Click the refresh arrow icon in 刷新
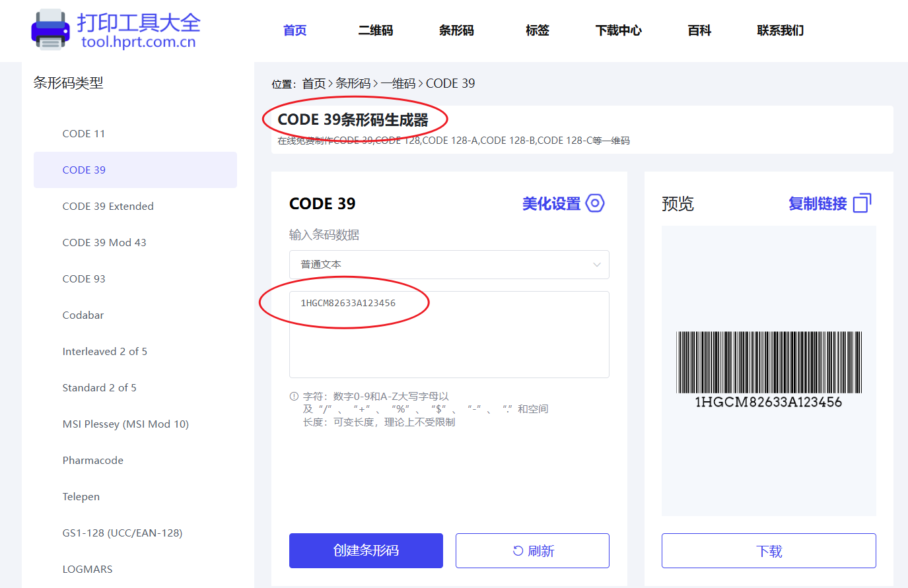 coord(518,551)
